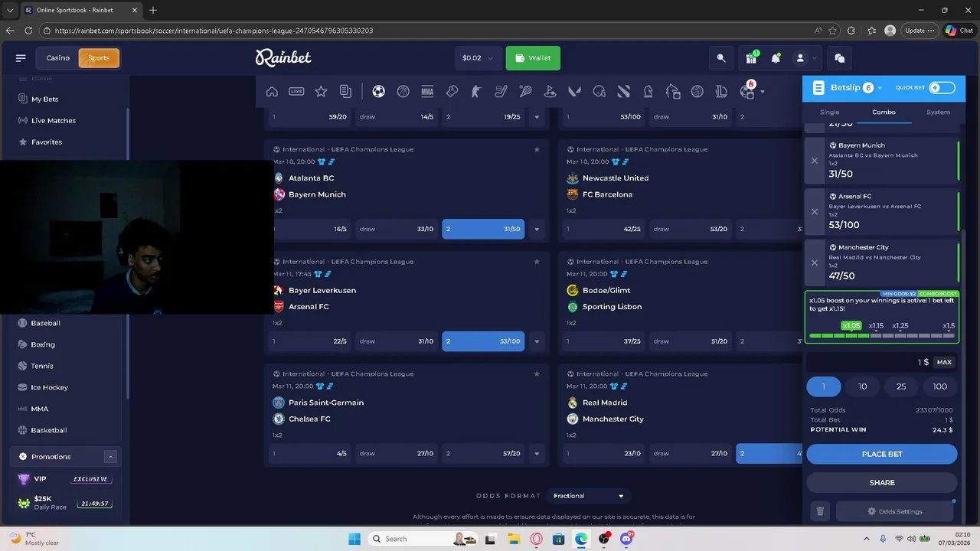980x551 pixels.
Task: Expand the more sports arrow in icon bar
Action: pyautogui.click(x=763, y=92)
